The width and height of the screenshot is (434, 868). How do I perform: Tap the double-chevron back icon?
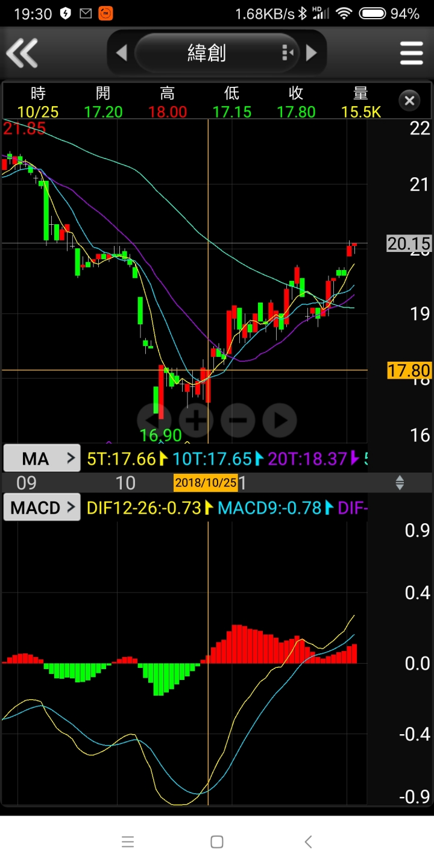(22, 52)
